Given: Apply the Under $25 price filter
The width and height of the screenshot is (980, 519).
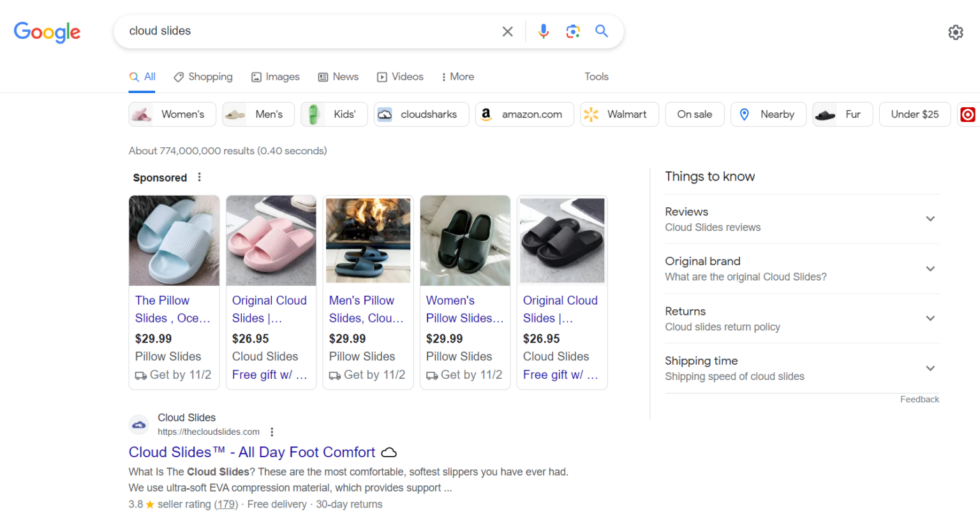Looking at the screenshot, I should 914,114.
